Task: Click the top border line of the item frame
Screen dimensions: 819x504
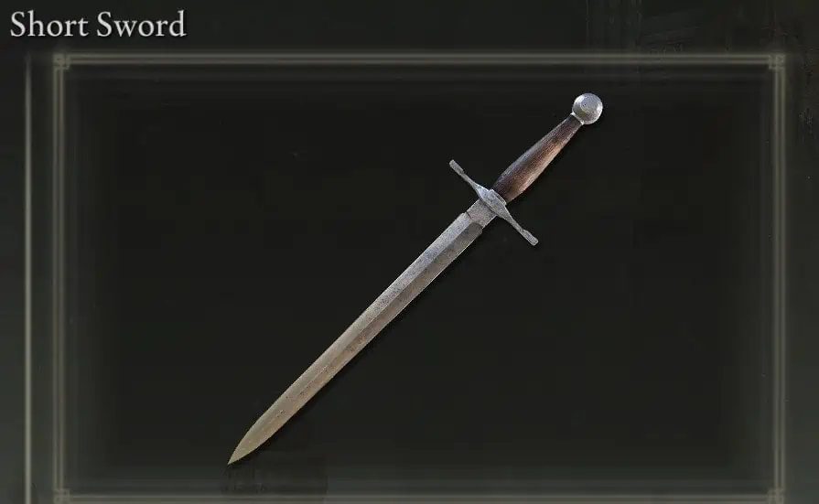Action: (419, 59)
